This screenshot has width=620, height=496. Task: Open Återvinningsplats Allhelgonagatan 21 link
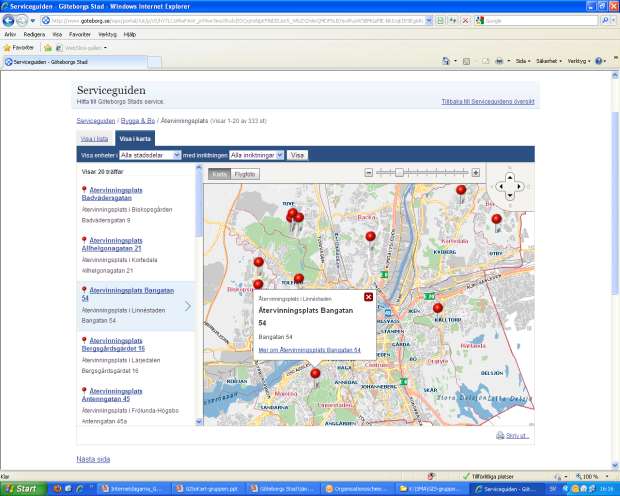[x=112, y=244]
